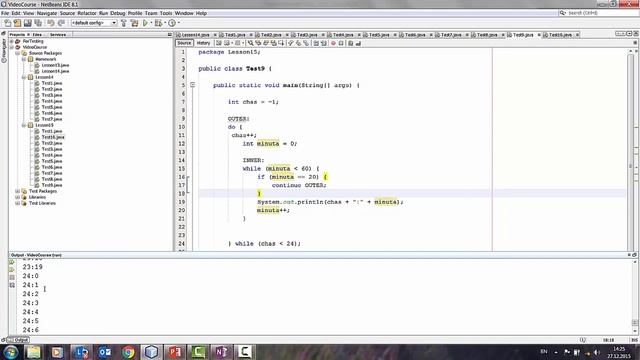The height and width of the screenshot is (360, 640).
Task: Collapse the Homework package
Action: point(24,59)
